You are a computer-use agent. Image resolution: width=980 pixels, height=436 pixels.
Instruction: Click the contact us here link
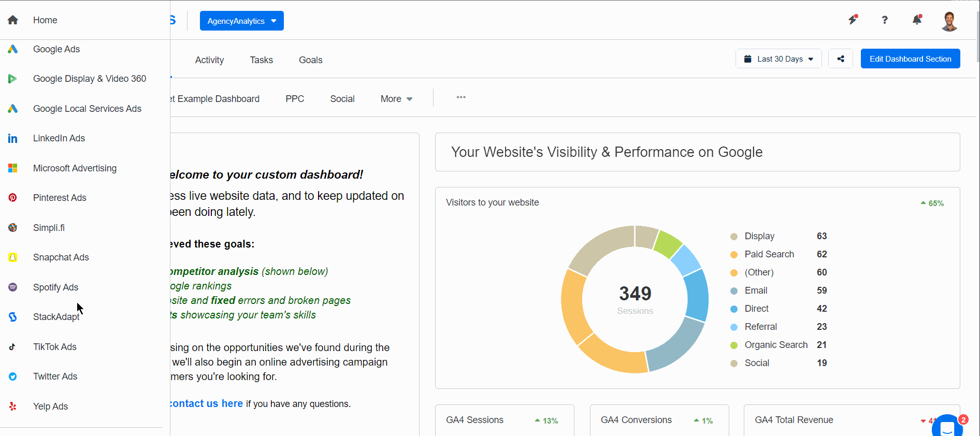[207, 403]
